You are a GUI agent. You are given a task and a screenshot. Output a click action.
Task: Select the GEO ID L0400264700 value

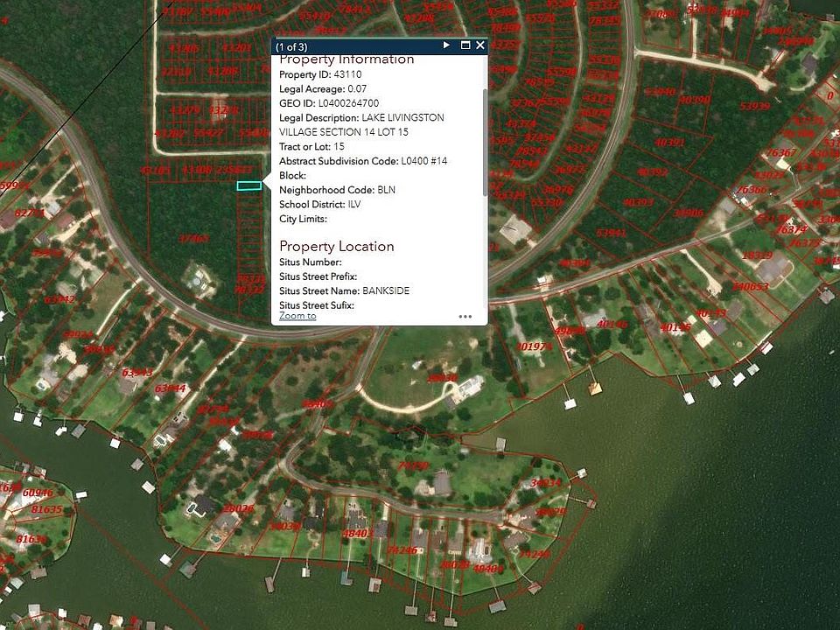coord(349,103)
